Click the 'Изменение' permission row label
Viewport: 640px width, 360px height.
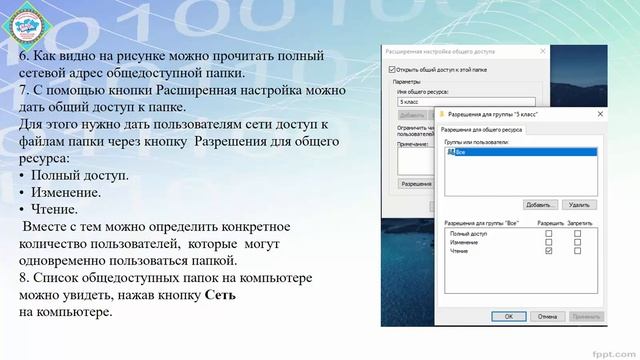click(x=464, y=242)
